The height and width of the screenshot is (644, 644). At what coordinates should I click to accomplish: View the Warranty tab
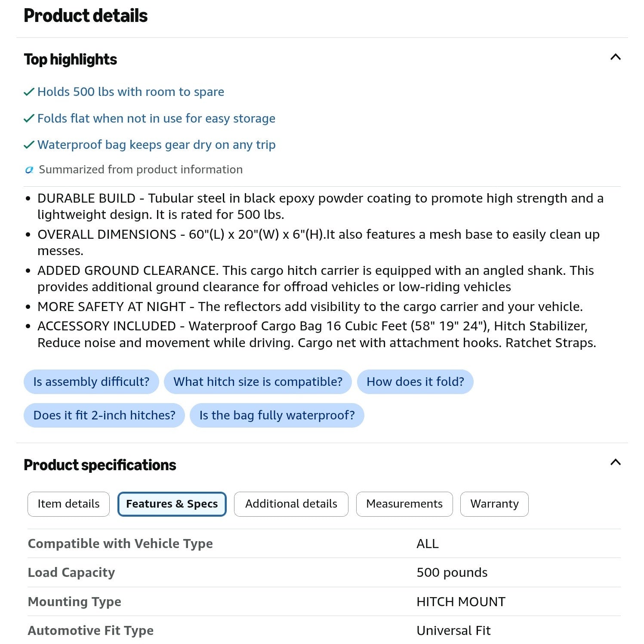tap(494, 504)
